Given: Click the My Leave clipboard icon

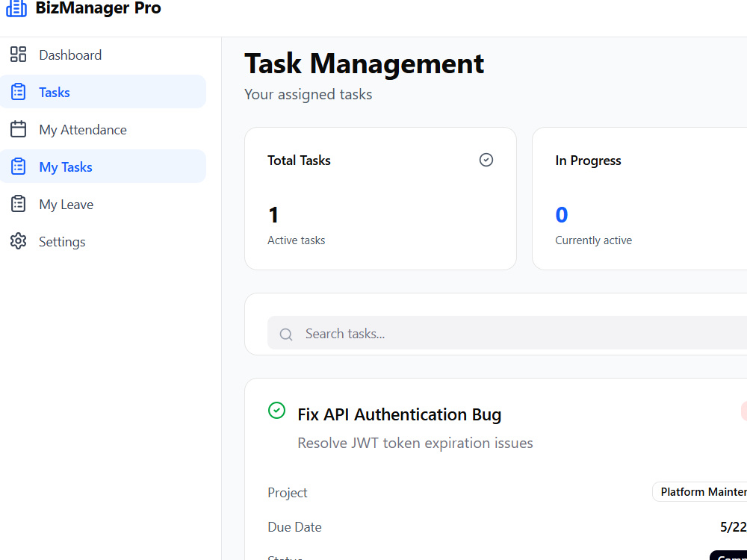Looking at the screenshot, I should [x=18, y=204].
